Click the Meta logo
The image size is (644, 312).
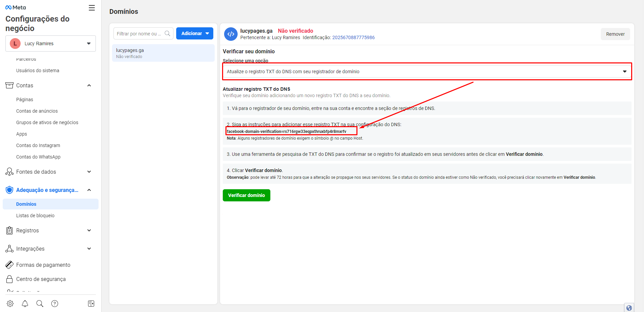(x=16, y=7)
